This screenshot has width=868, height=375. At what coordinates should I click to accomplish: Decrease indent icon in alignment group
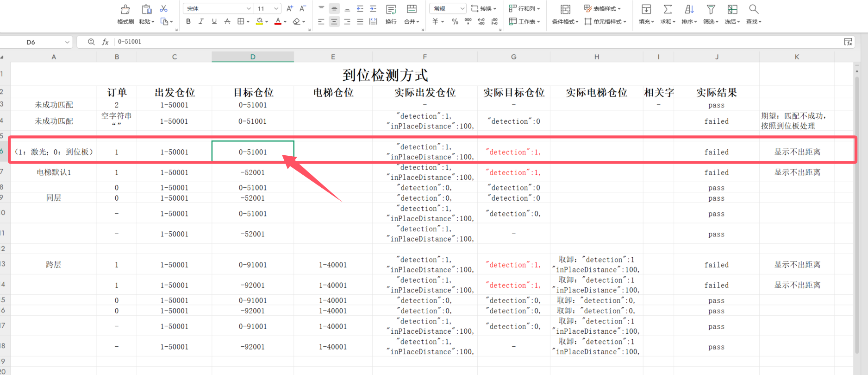[360, 8]
